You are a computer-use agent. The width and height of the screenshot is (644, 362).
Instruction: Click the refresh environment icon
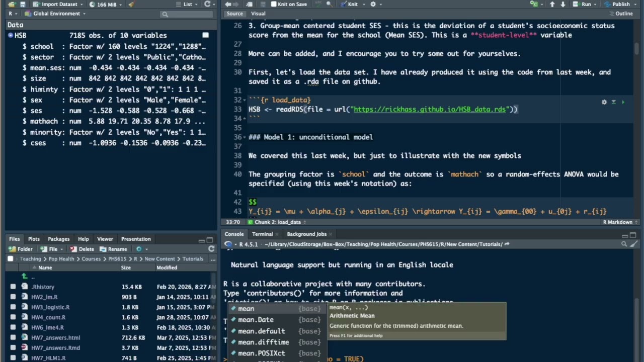[x=207, y=4]
